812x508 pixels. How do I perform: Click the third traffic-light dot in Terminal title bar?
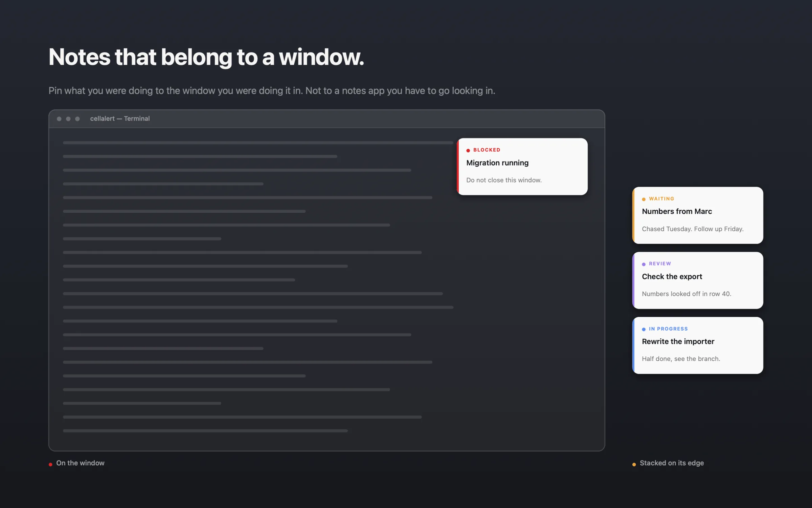77,119
